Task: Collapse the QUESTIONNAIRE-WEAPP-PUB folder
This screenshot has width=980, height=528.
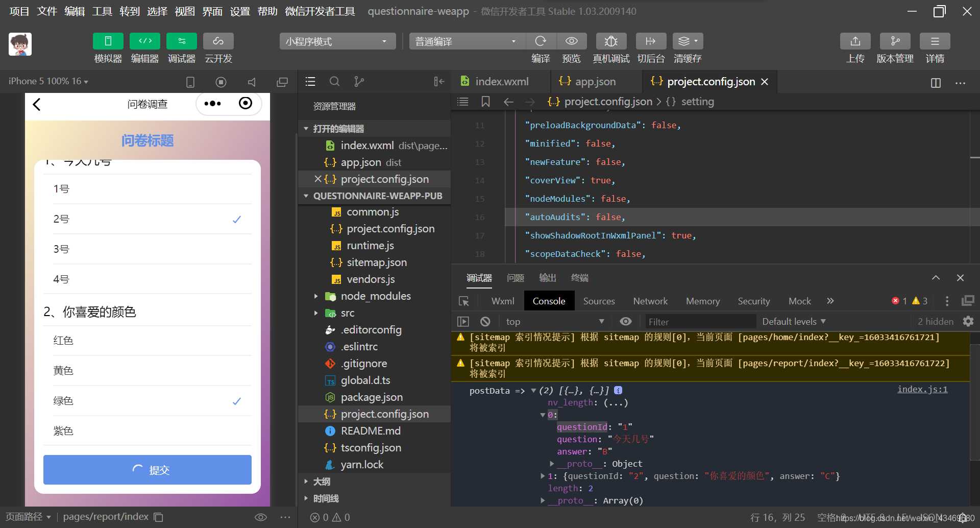Action: (x=306, y=196)
